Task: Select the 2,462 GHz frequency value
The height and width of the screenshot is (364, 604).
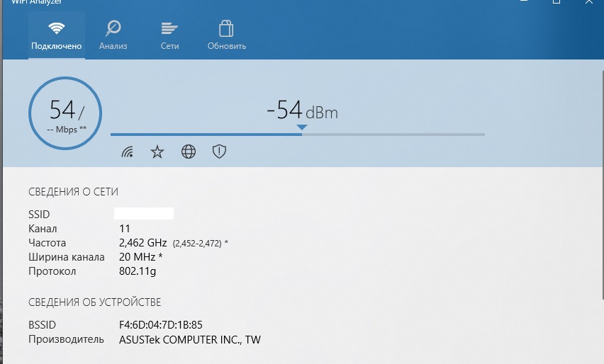Action: [143, 243]
